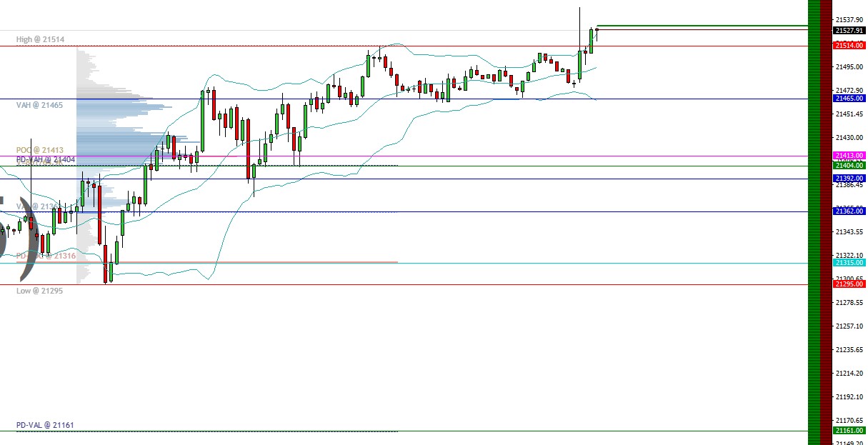Select the blue 21362.00 price tag
This screenshot has width=868, height=445.
click(x=849, y=211)
